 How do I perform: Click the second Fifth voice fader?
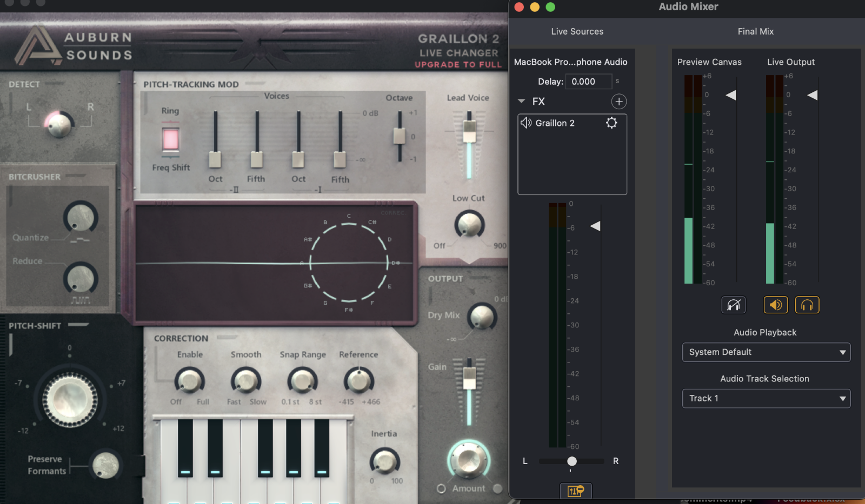pos(340,159)
